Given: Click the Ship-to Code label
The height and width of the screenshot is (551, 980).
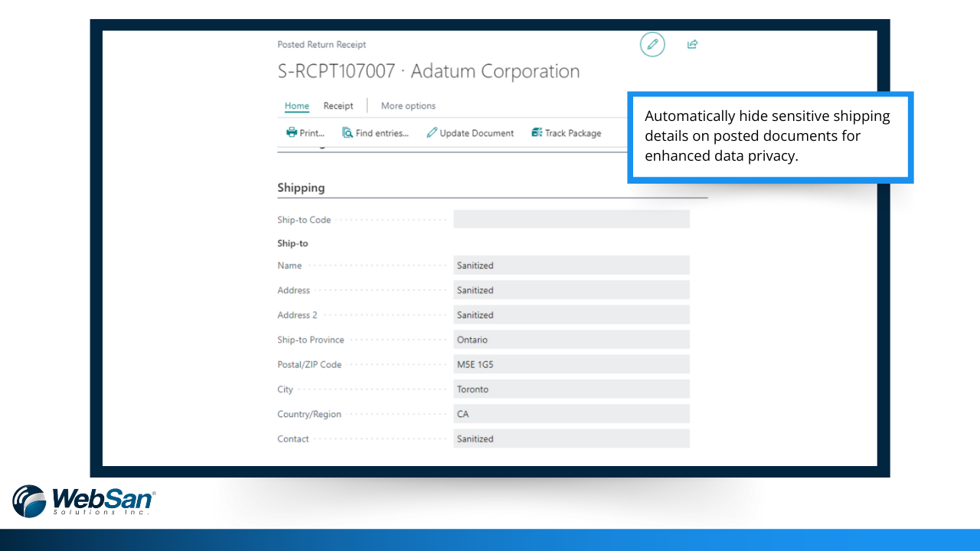Looking at the screenshot, I should (x=304, y=220).
